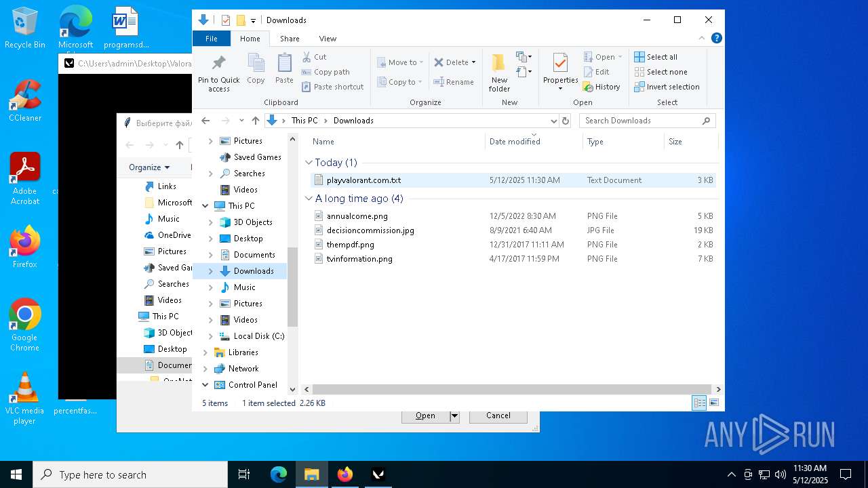Click Paste shortcut command
The height and width of the screenshot is (488, 868).
click(333, 87)
